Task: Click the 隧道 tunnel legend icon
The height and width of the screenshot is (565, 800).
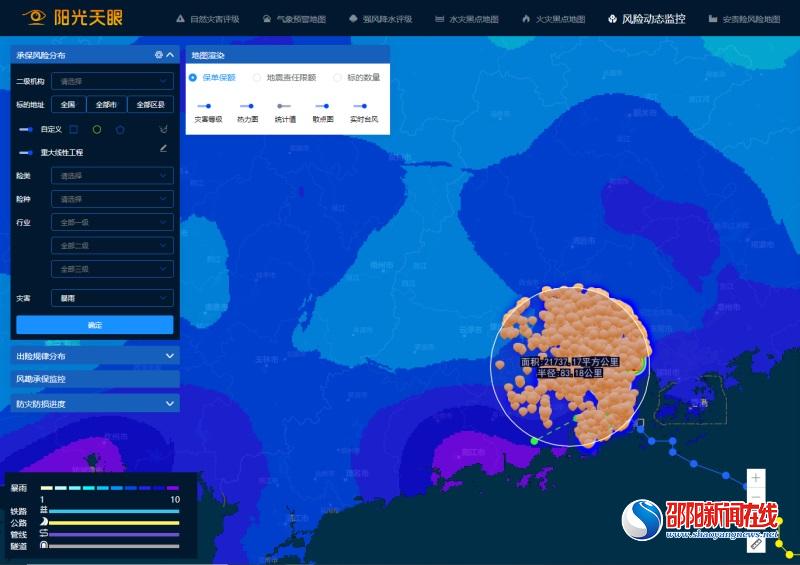Action: point(44,545)
